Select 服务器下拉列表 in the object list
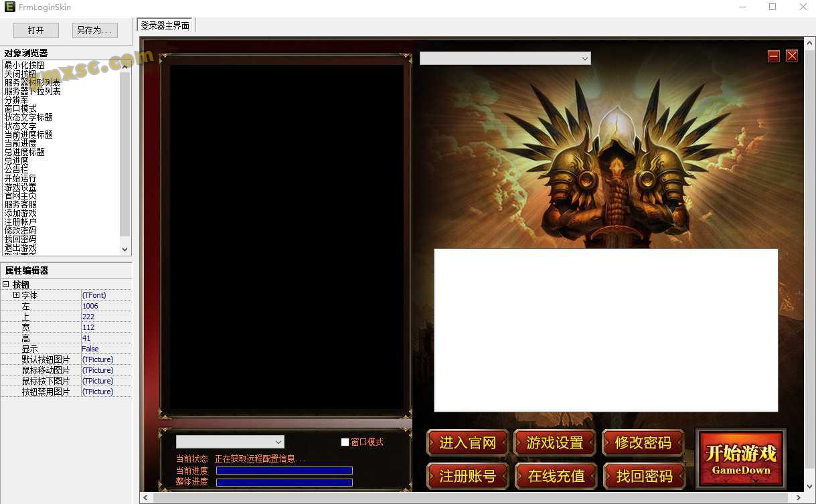Image resolution: width=816 pixels, height=504 pixels. pos(32,91)
